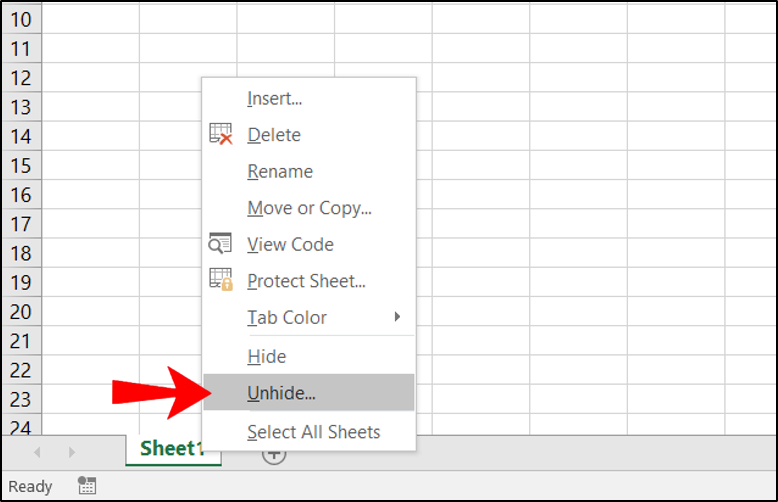Screen dimensions: 778x502
Task: Add a new sheet with the plus button
Action: (274, 455)
